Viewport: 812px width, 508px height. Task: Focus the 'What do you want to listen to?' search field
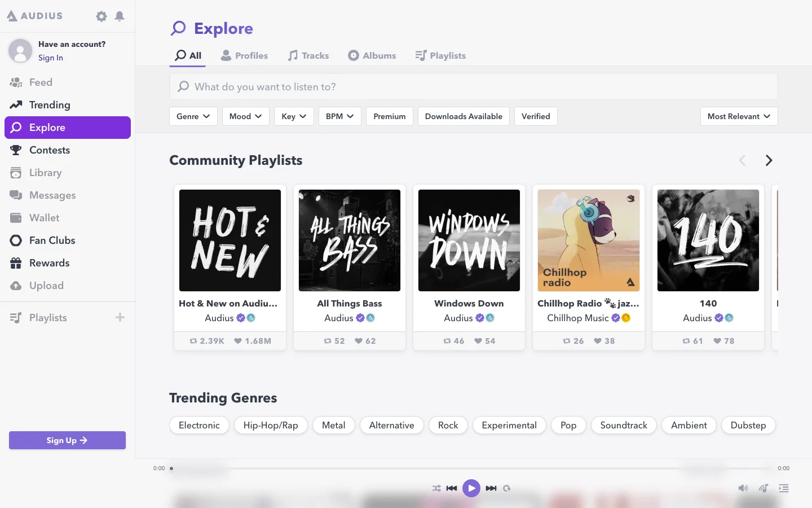[474, 86]
